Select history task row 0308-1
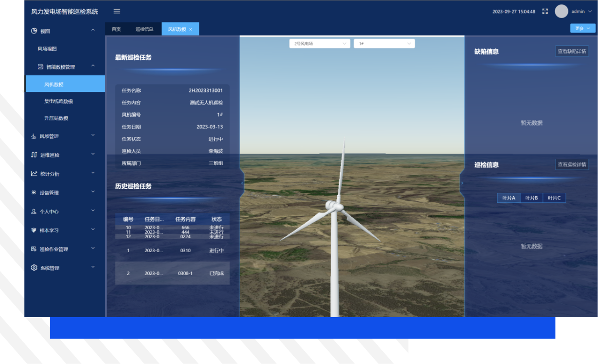 click(x=172, y=273)
